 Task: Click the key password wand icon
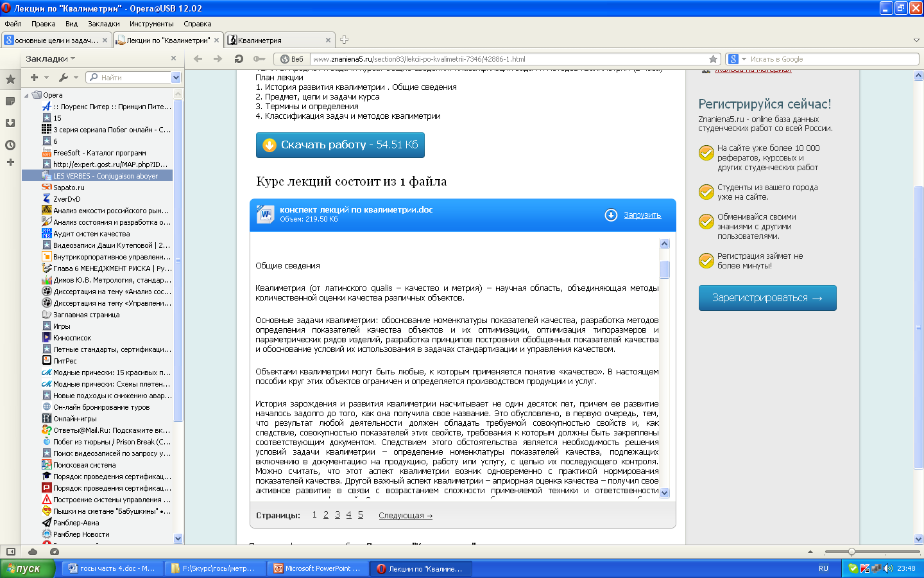(259, 59)
